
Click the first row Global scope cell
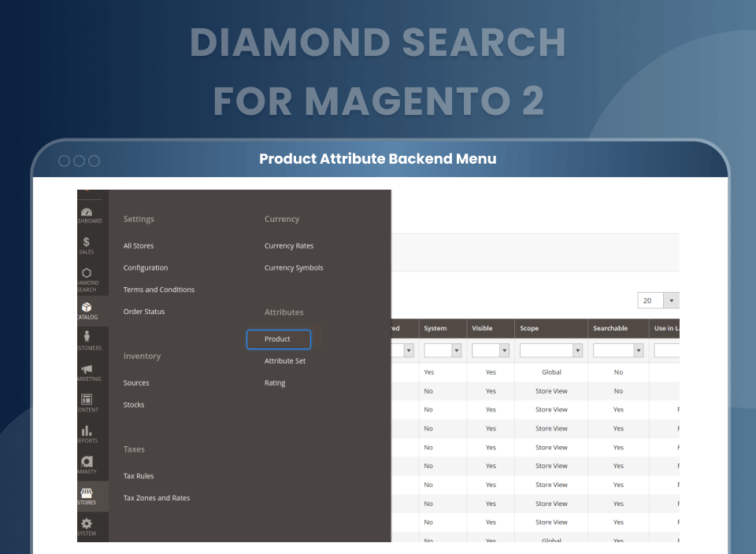pyautogui.click(x=551, y=372)
